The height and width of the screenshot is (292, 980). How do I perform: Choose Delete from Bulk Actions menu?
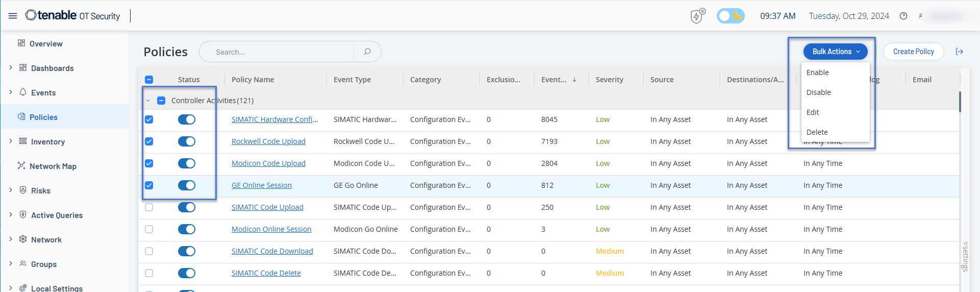coord(817,132)
